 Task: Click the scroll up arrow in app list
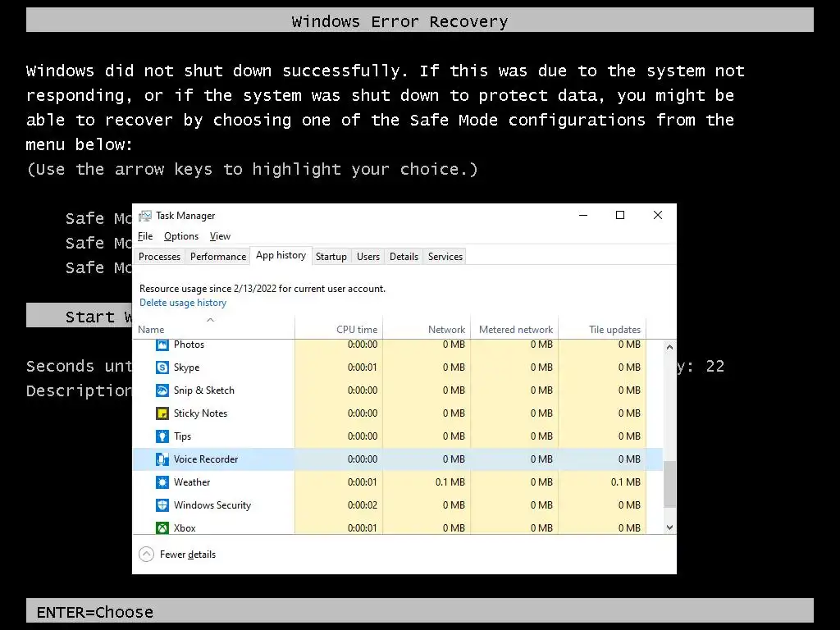(669, 347)
